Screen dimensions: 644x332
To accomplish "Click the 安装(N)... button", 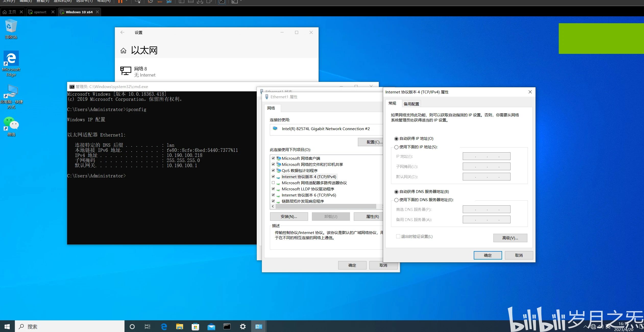I will click(289, 216).
